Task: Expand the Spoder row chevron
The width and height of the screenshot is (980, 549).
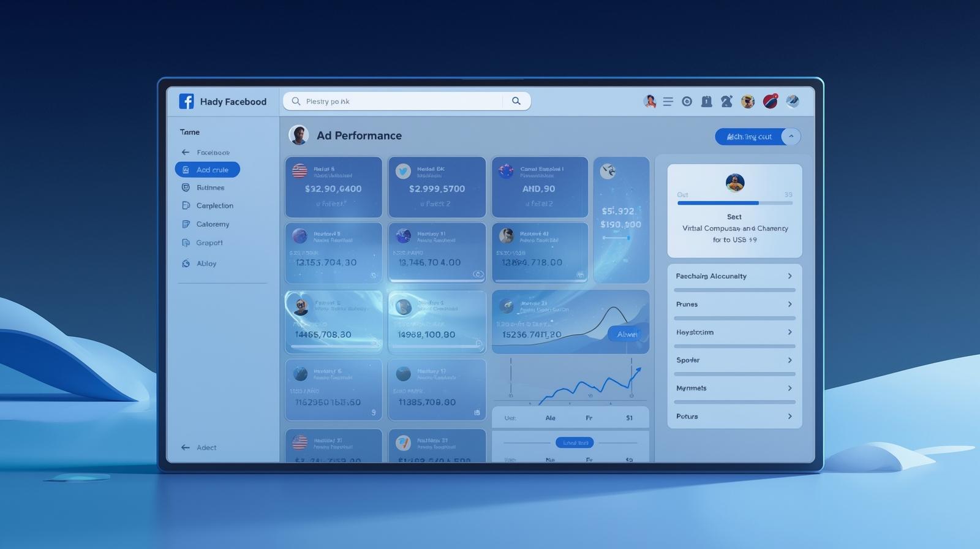Action: point(790,360)
